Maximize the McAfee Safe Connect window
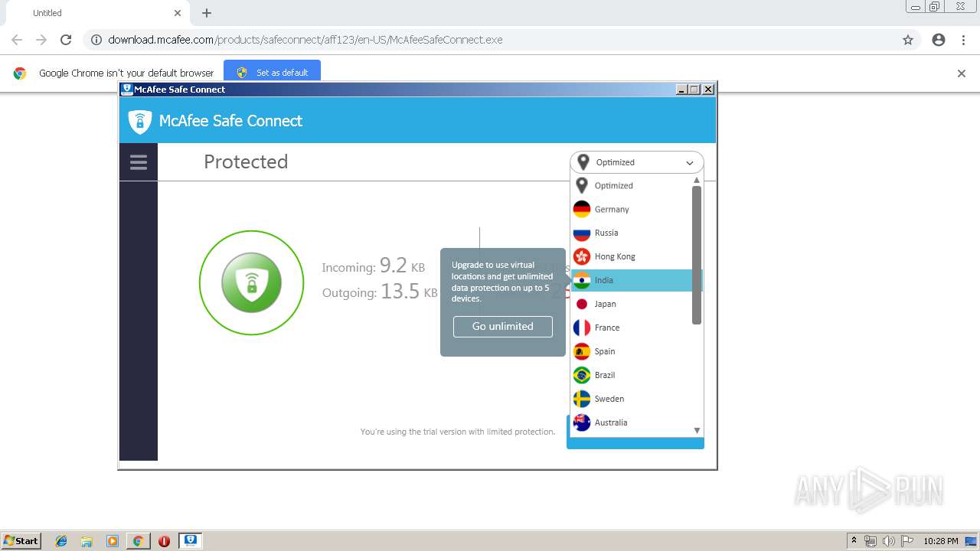 coord(694,90)
